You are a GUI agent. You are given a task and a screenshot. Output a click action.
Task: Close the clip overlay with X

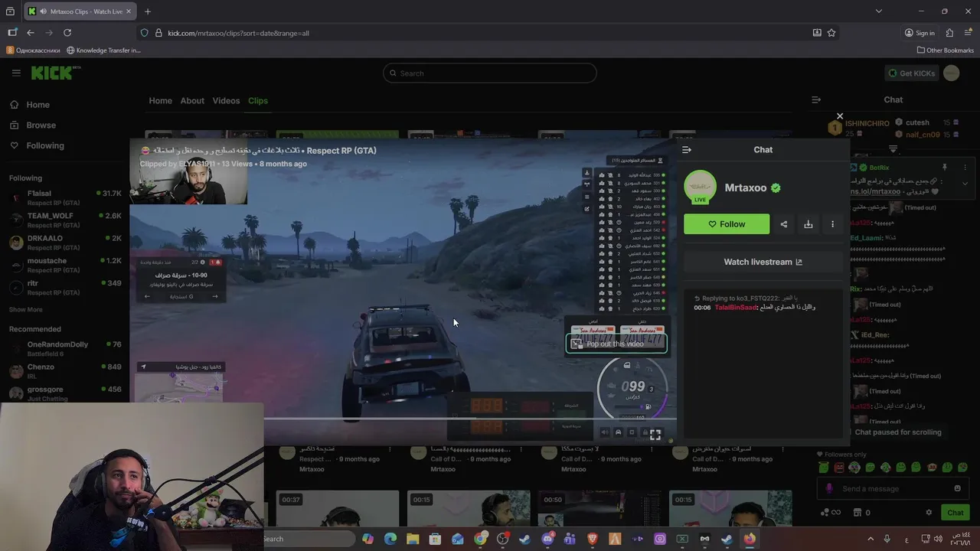pos(840,116)
